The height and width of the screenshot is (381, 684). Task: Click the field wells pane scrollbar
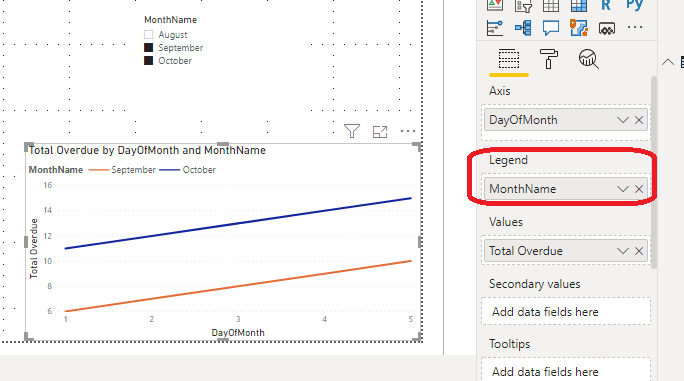(653, 172)
